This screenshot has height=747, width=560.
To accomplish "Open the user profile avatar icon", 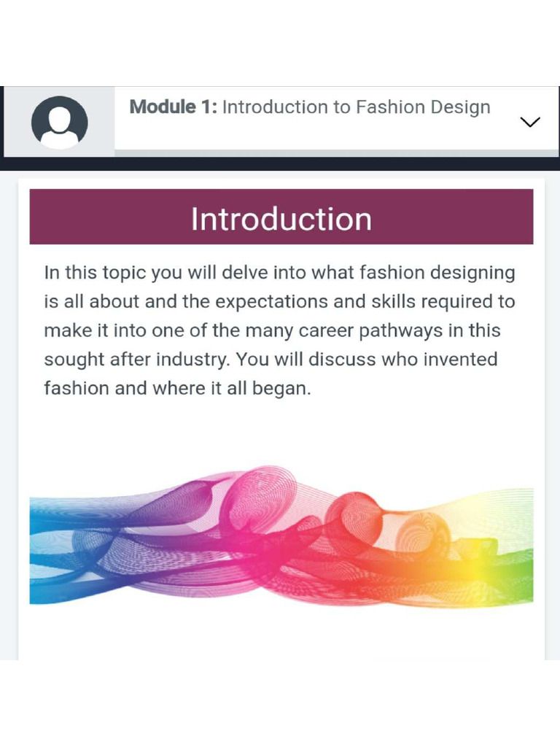I will tap(60, 123).
